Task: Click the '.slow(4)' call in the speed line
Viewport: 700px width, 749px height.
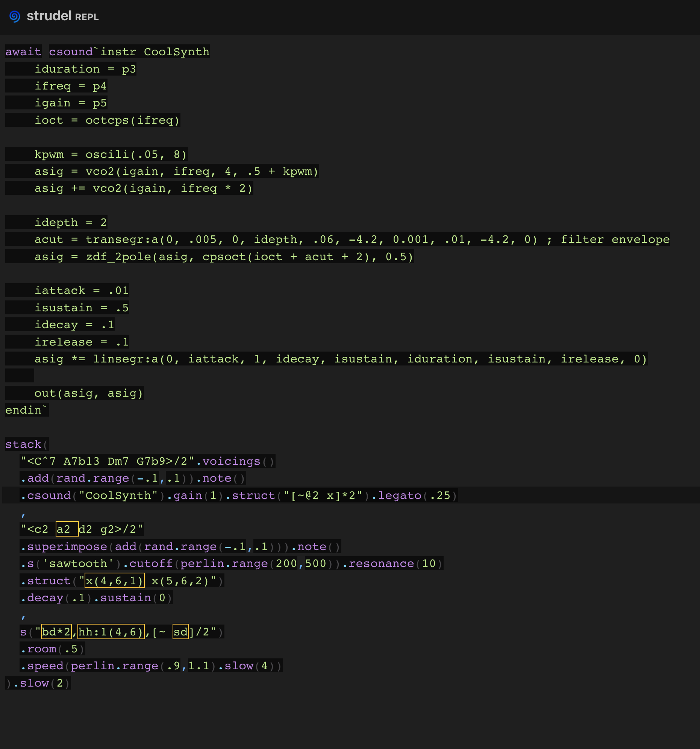Action: click(x=246, y=666)
